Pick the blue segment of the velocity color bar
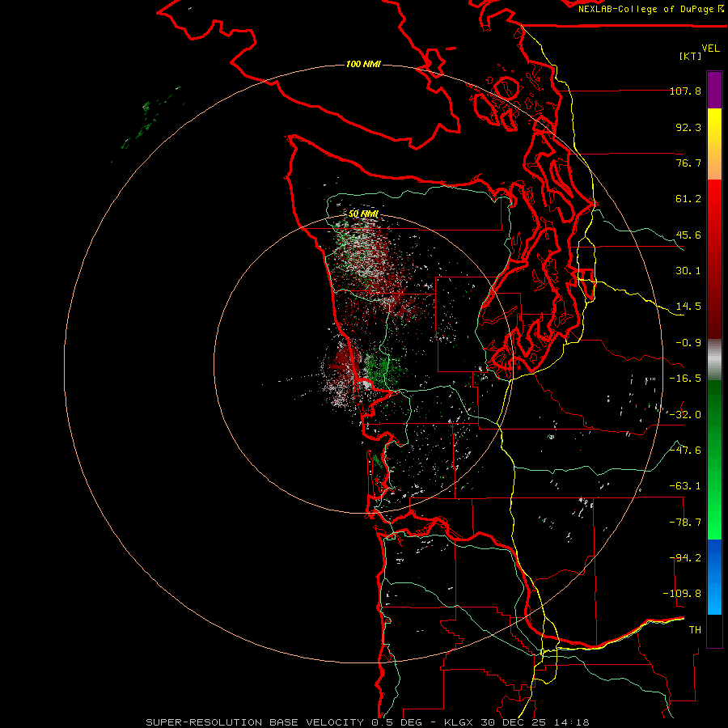 click(x=714, y=577)
